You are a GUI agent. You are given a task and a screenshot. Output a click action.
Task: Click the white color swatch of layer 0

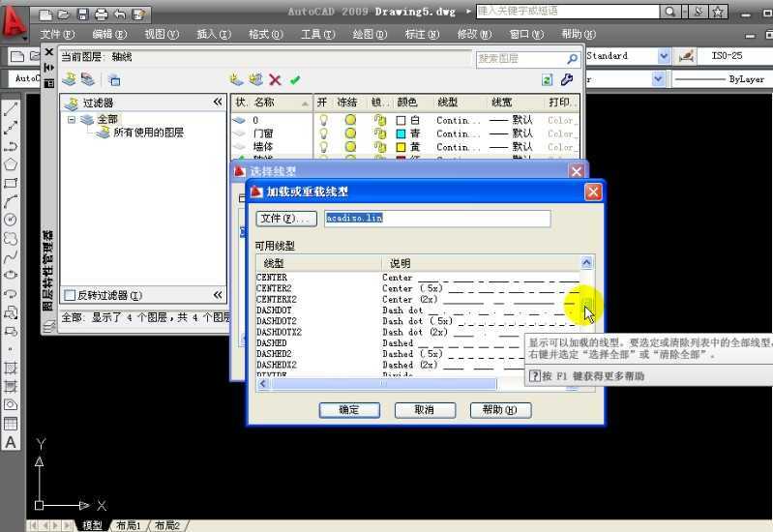(x=401, y=120)
